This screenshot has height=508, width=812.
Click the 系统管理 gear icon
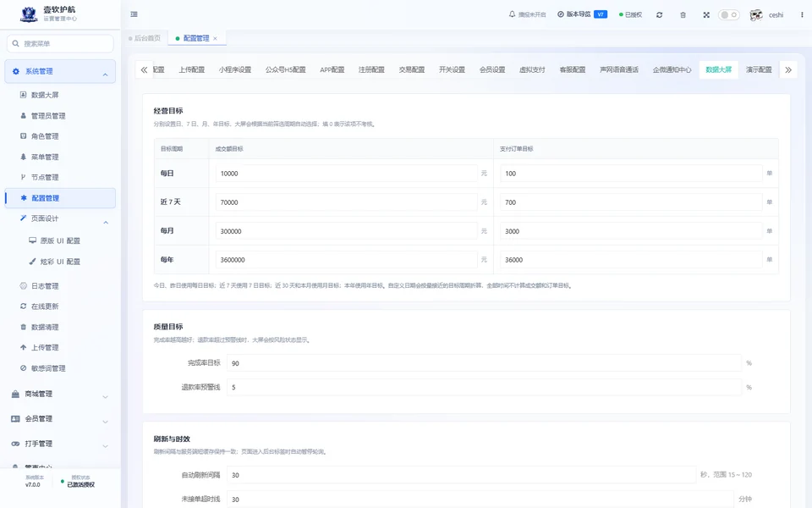(x=15, y=71)
